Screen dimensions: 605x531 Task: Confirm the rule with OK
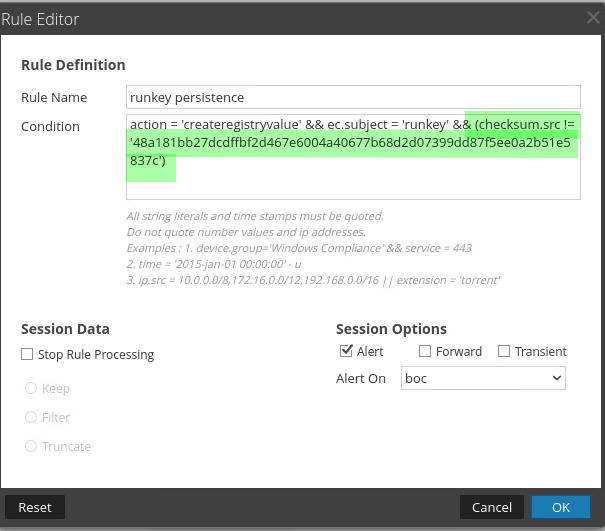(561, 507)
